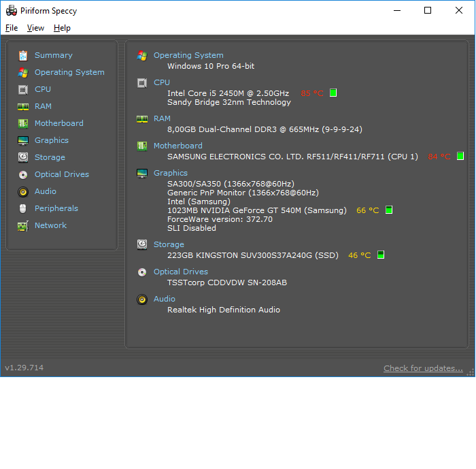Screen dimensions: 476x469
Task: Click the Operating System icon in summary panel
Action: [142, 55]
